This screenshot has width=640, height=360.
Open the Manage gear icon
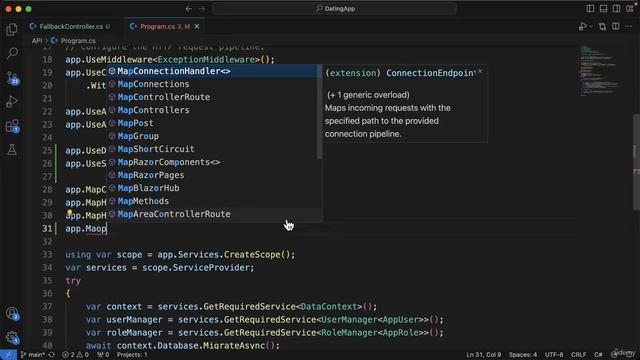[x=12, y=338]
